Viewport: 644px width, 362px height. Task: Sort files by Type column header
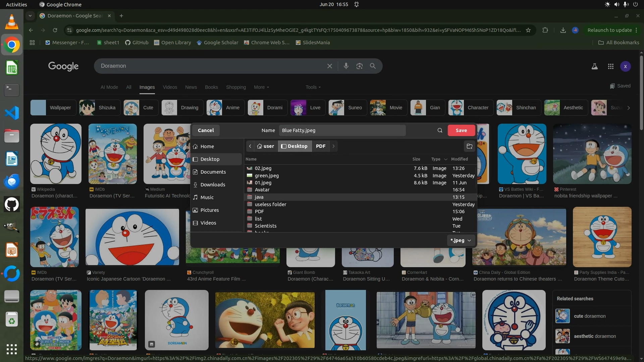tap(436, 159)
